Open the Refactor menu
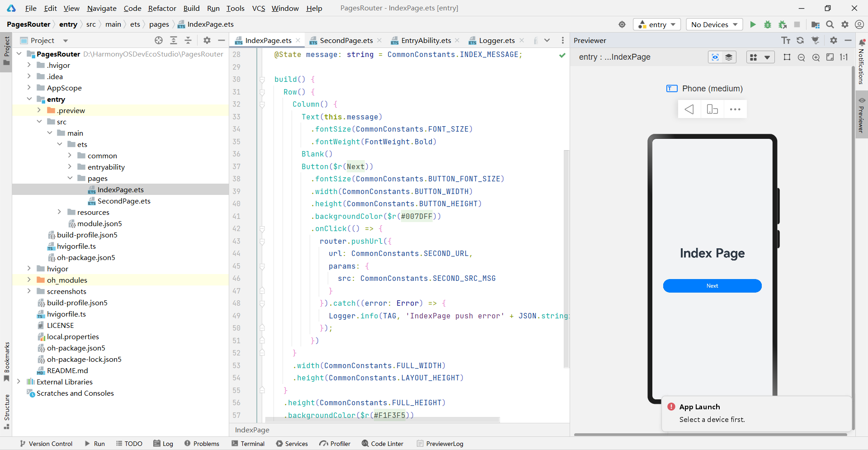 [x=162, y=8]
